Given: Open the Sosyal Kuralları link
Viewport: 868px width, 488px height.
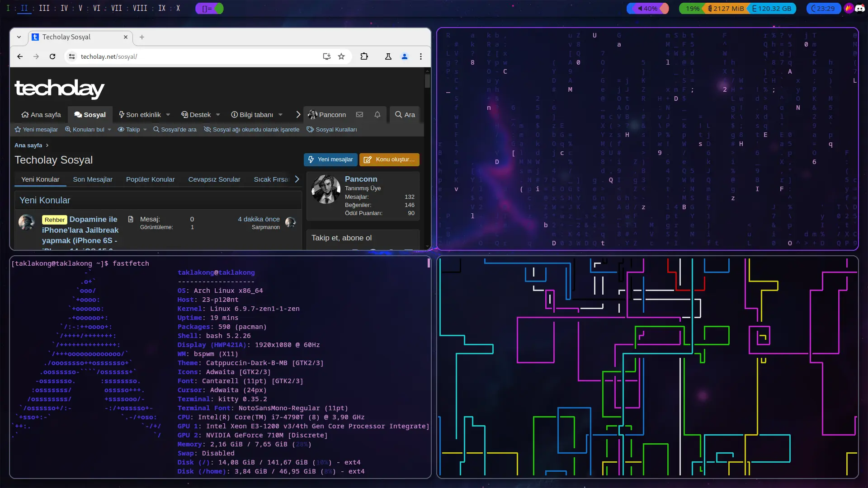Looking at the screenshot, I should (332, 130).
